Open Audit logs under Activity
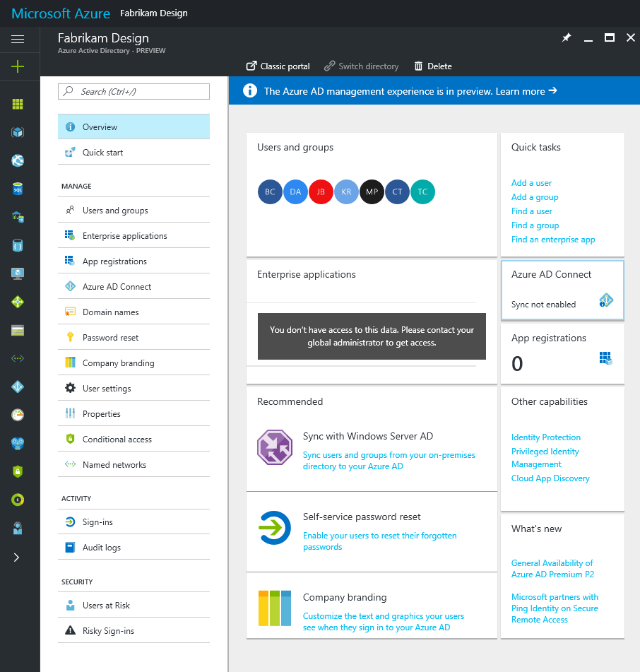Viewport: 640px width, 672px height. 134,548
